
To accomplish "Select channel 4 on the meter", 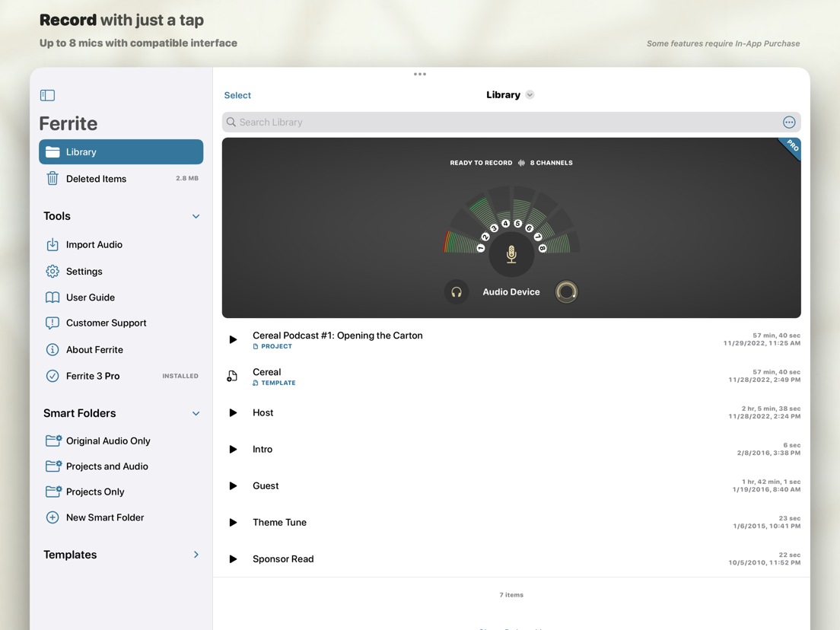I will pos(505,224).
